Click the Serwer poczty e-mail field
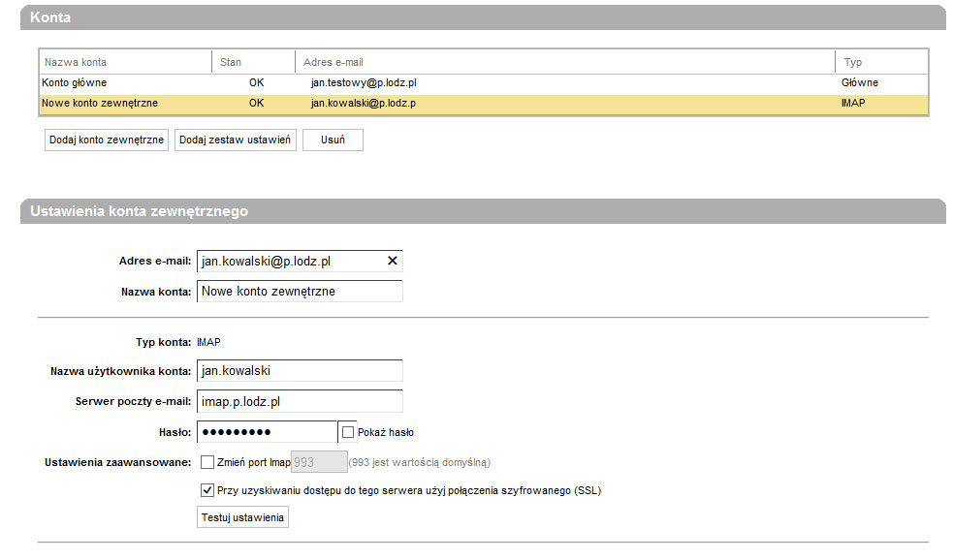Screen dimensions: 953x560 coord(299,401)
